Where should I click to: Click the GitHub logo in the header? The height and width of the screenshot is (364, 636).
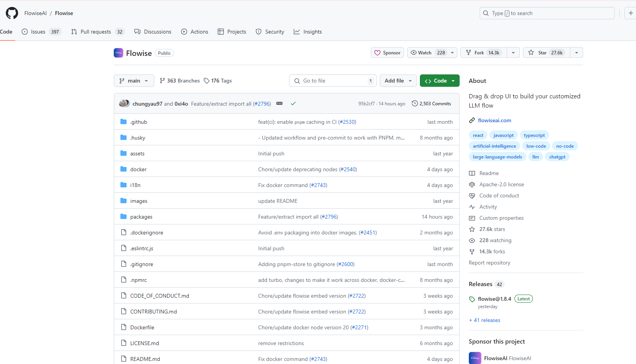(12, 13)
